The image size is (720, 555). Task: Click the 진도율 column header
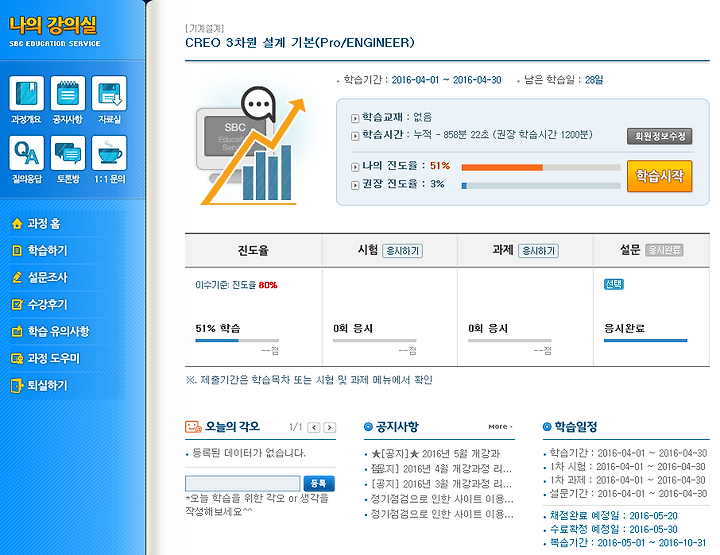(253, 250)
